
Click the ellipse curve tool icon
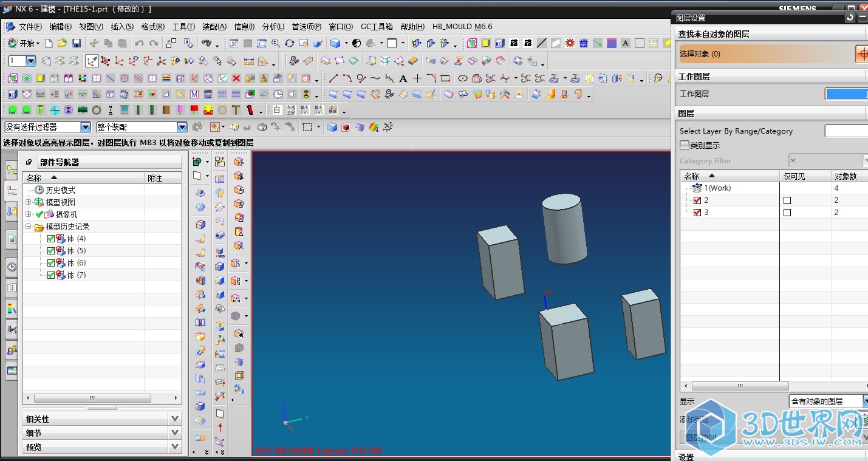click(463, 78)
